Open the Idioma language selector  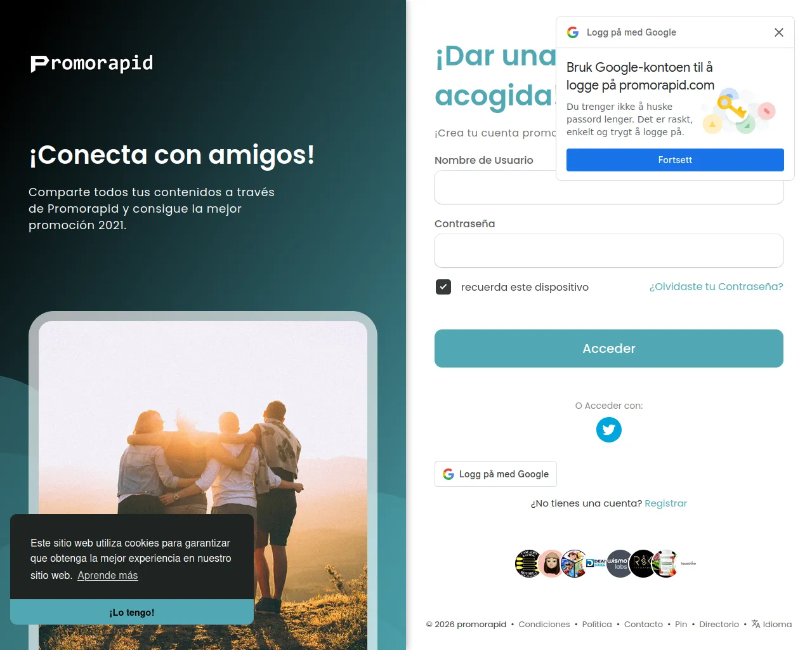[x=771, y=624]
